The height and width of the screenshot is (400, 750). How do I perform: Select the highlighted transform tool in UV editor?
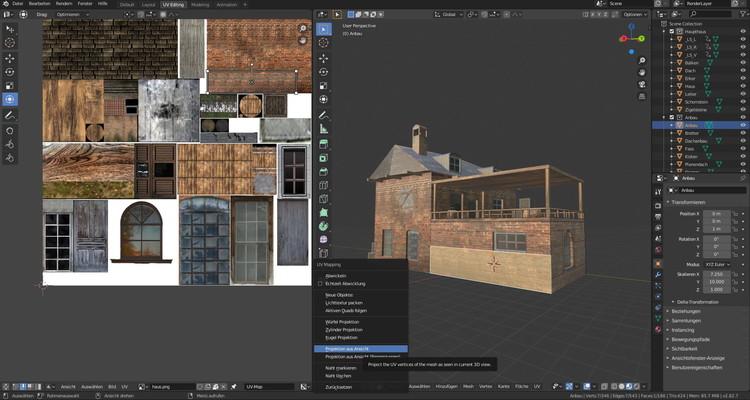(x=10, y=99)
